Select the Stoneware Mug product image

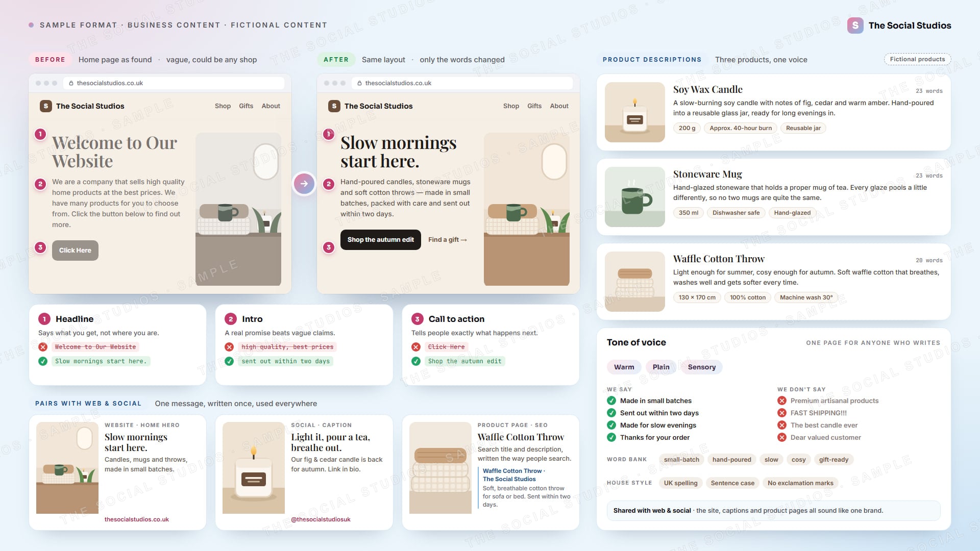pyautogui.click(x=635, y=197)
